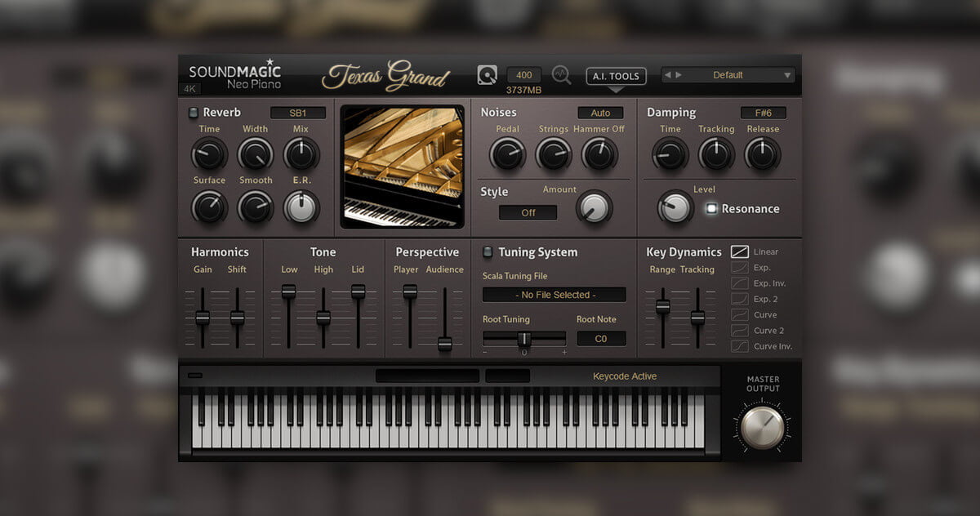Open the Default preset dropdown
The height and width of the screenshot is (516, 980).
[x=728, y=75]
